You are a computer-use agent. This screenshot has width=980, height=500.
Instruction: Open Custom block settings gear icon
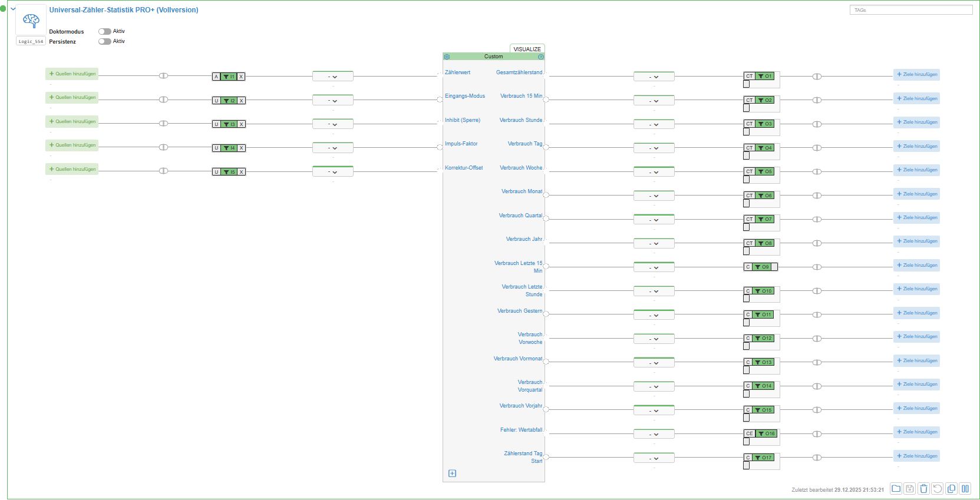[x=447, y=57]
